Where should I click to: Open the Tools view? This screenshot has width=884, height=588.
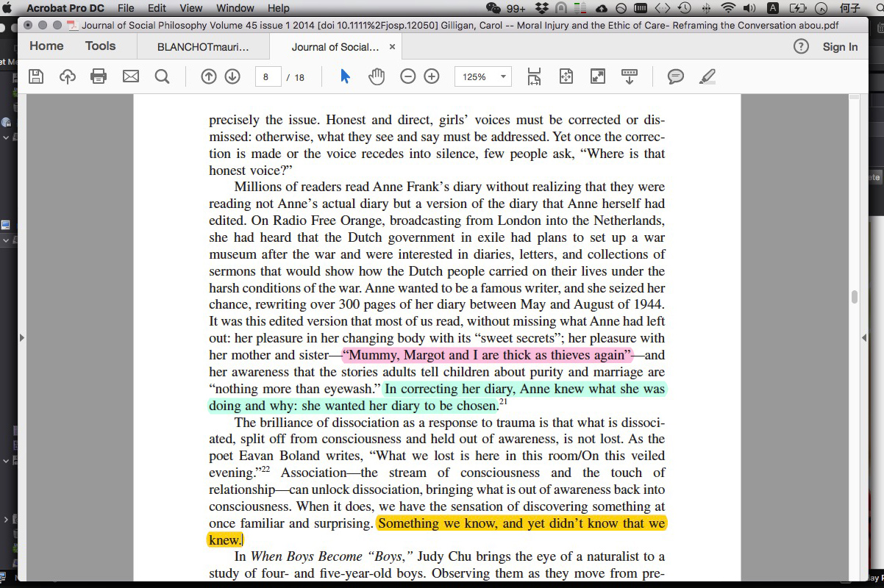click(x=100, y=46)
